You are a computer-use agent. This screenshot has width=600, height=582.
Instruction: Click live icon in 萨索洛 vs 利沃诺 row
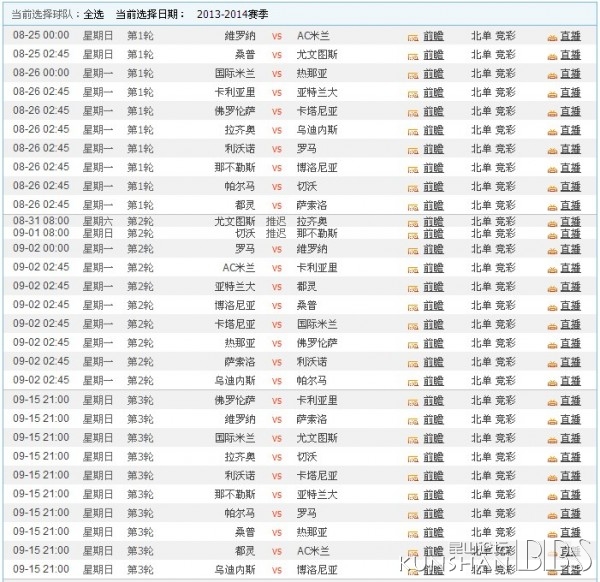point(552,363)
